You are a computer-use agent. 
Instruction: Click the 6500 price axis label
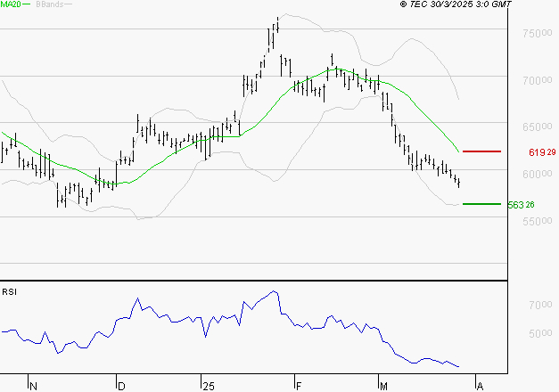point(538,127)
